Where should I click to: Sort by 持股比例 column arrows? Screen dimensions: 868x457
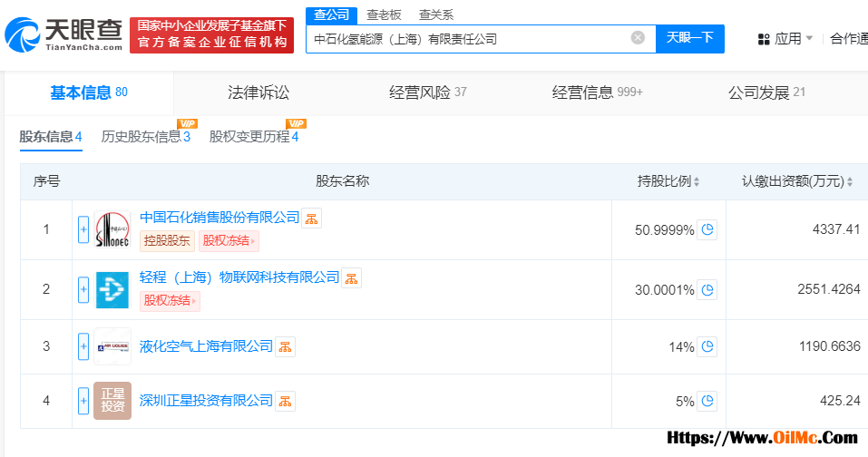[x=697, y=181]
